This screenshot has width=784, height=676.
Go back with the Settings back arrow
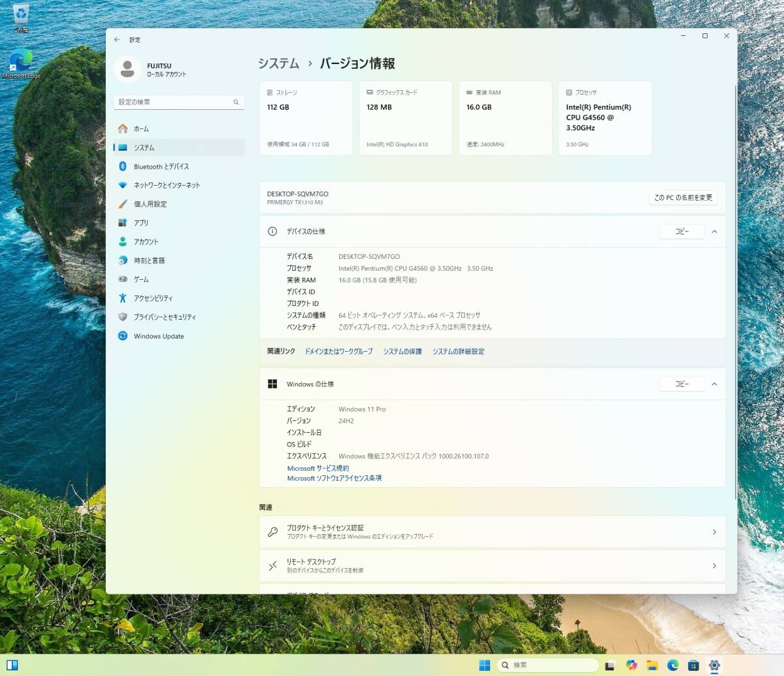point(117,40)
